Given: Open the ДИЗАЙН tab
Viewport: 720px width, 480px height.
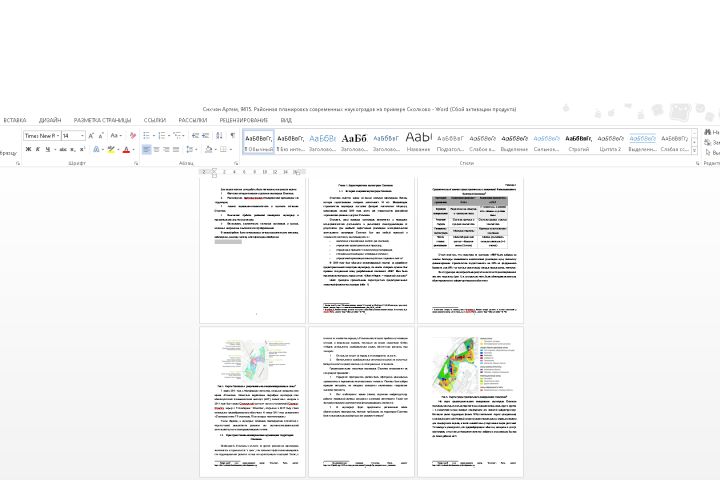Looking at the screenshot, I should click(x=50, y=120).
